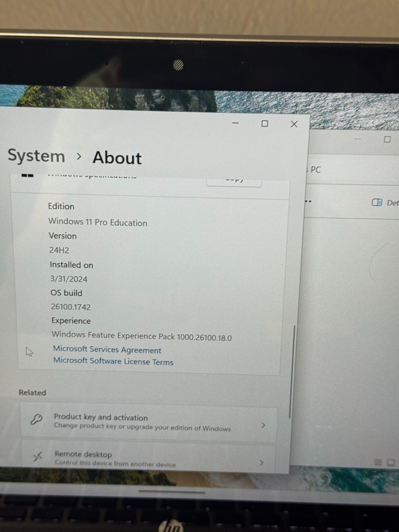Click the Windows specifications icon
The width and height of the screenshot is (399, 532).
[x=27, y=175]
